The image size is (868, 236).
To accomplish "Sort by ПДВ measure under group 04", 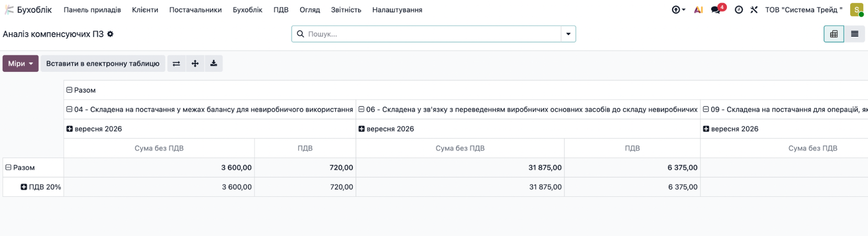I will (x=305, y=148).
